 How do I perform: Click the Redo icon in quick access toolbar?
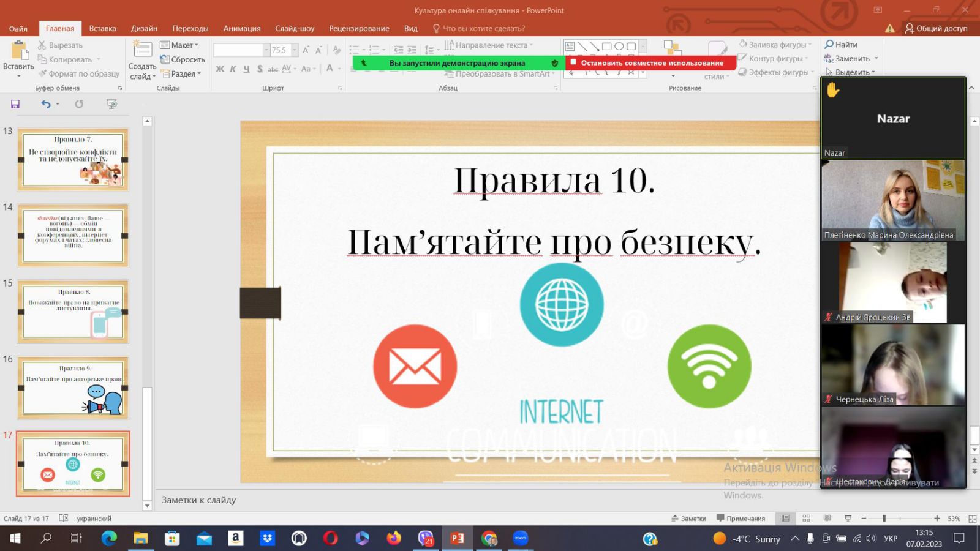(79, 104)
